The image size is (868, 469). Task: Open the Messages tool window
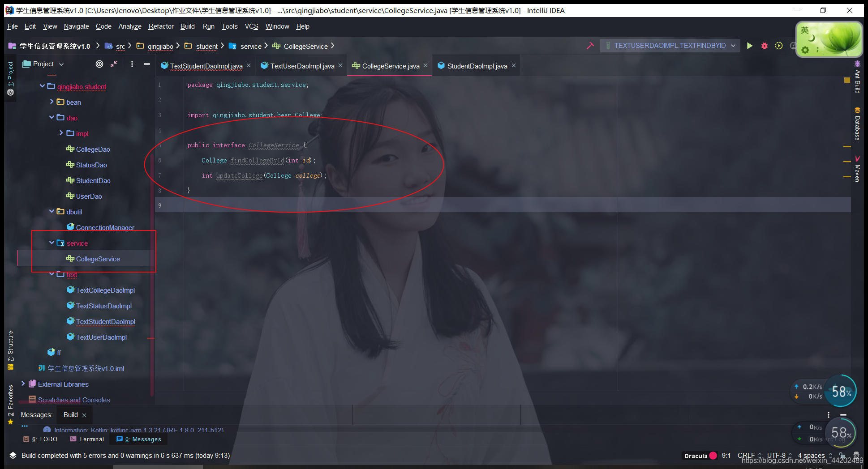tap(139, 439)
